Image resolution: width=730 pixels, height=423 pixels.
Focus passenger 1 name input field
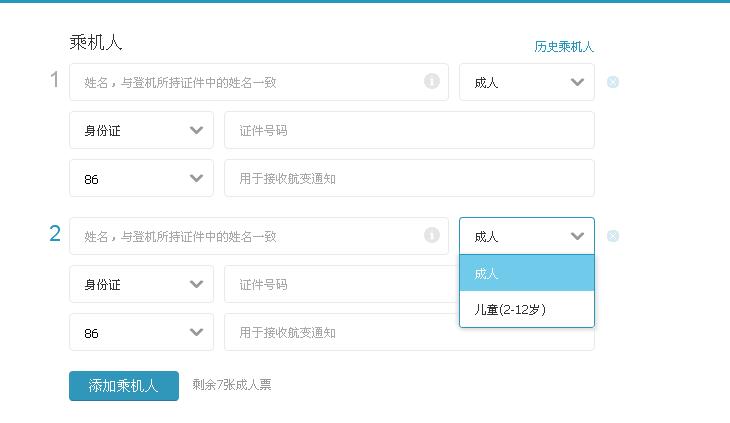pyautogui.click(x=259, y=82)
